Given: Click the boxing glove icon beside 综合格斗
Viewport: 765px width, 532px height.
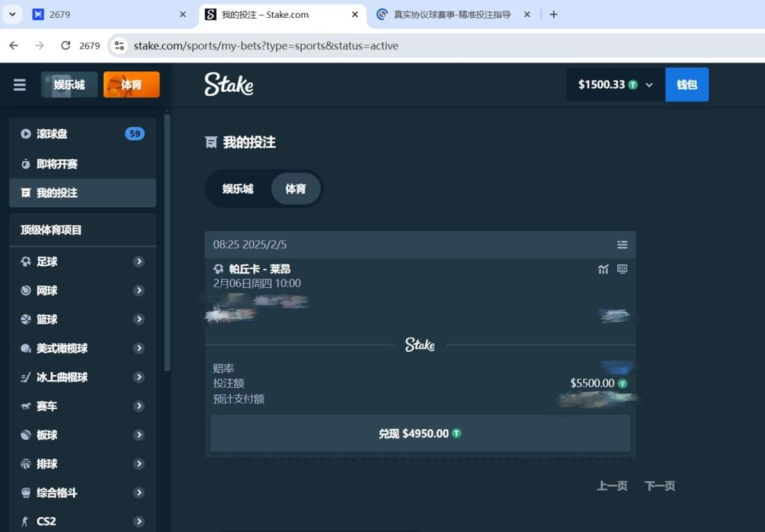Looking at the screenshot, I should [25, 492].
